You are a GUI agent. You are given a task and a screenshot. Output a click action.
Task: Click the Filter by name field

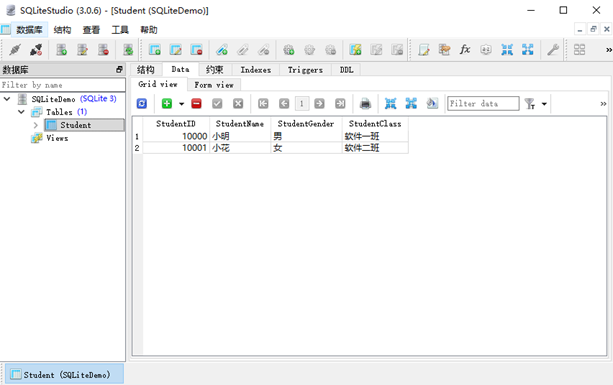pyautogui.click(x=63, y=85)
